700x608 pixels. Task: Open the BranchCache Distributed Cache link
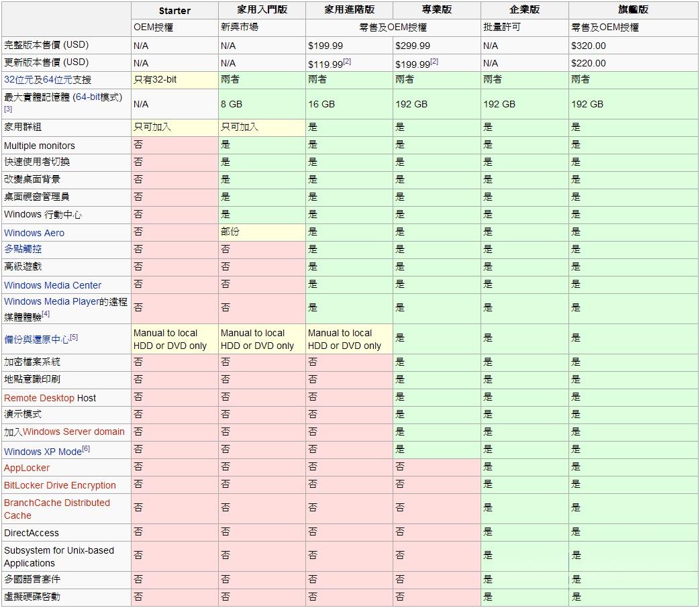[56, 509]
